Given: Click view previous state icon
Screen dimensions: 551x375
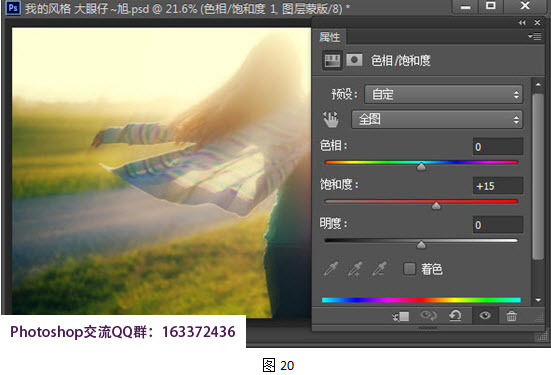Looking at the screenshot, I should click(x=428, y=316).
